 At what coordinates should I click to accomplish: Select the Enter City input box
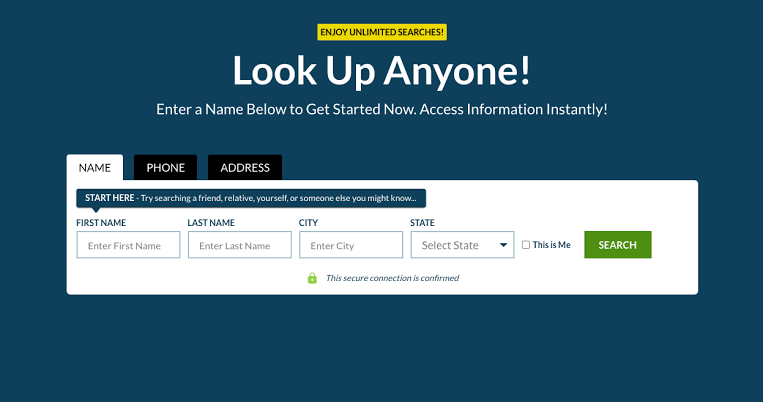pyautogui.click(x=350, y=245)
